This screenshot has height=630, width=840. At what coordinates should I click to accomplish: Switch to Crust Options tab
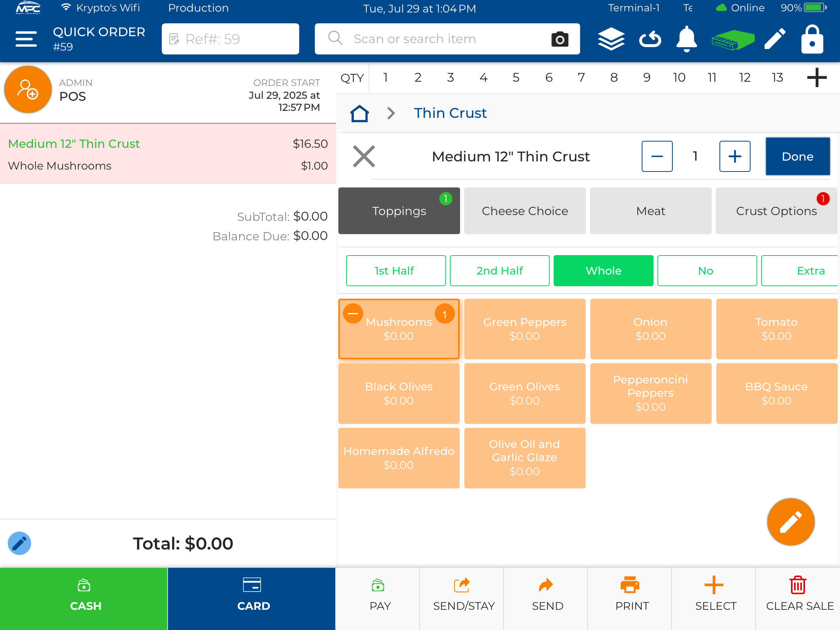776,211
